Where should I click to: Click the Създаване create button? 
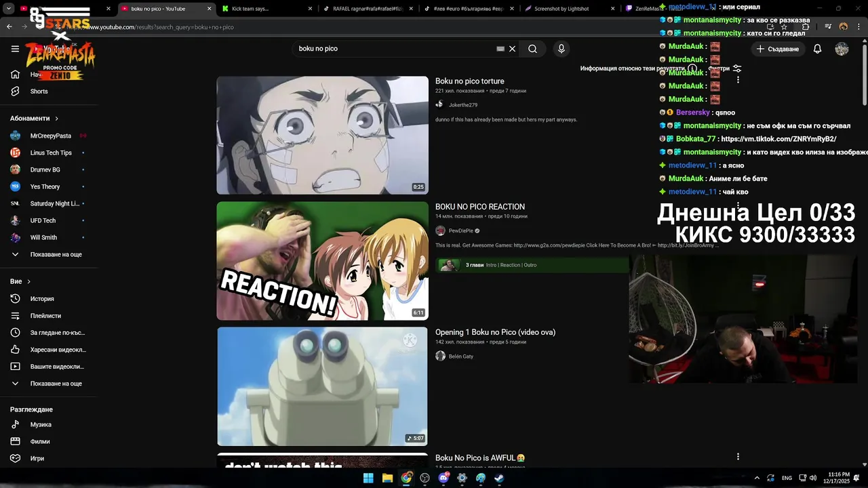pos(778,49)
